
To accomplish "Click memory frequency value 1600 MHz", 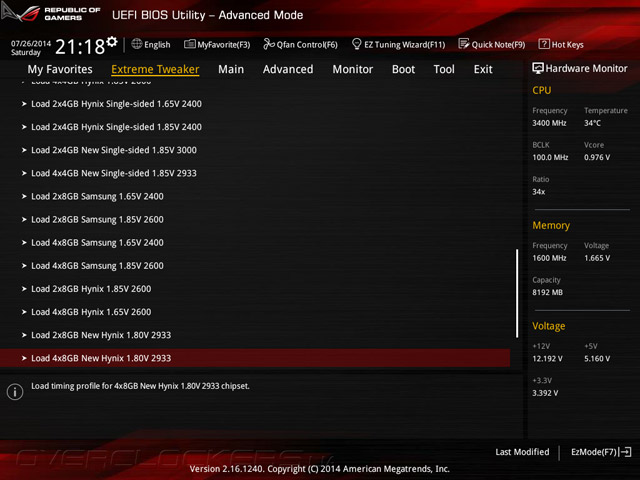I will tap(549, 258).
